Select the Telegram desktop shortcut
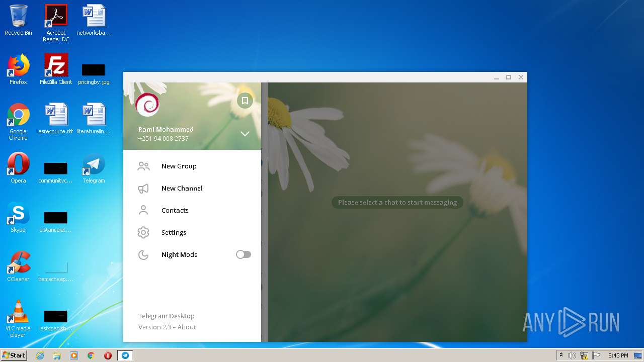The image size is (644, 362). pyautogui.click(x=94, y=168)
